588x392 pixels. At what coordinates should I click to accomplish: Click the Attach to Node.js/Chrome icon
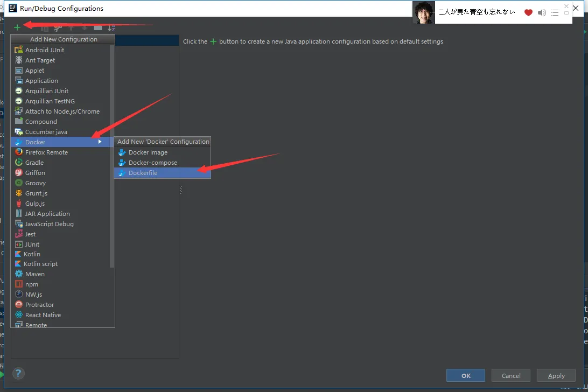pos(19,111)
